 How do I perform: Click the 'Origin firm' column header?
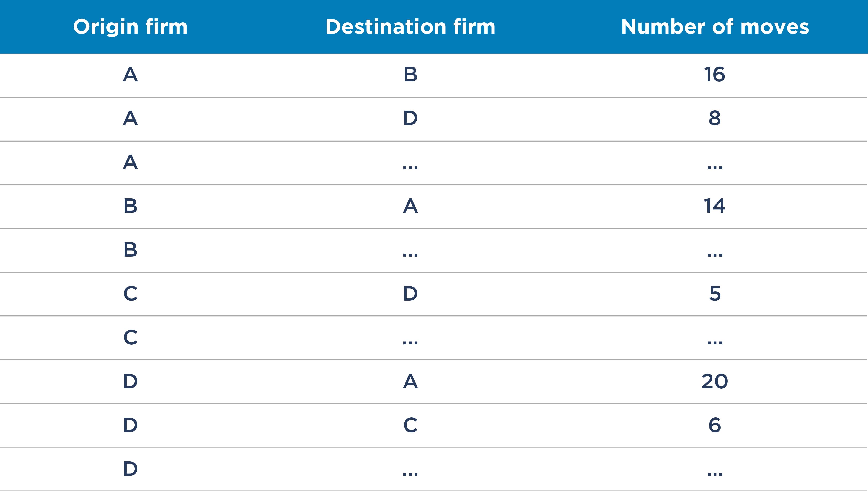[130, 27]
